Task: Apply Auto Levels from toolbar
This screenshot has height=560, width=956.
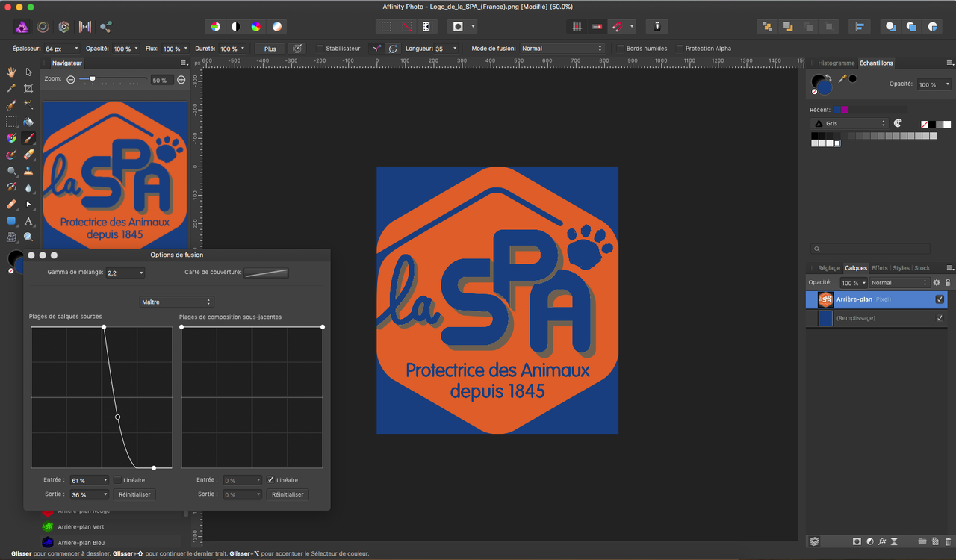Action: coord(215,27)
